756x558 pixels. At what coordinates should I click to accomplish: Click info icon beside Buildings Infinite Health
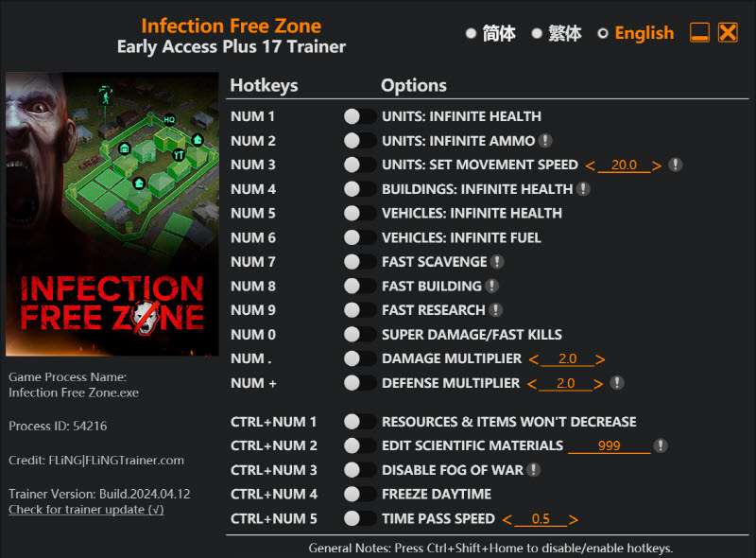pyautogui.click(x=583, y=189)
